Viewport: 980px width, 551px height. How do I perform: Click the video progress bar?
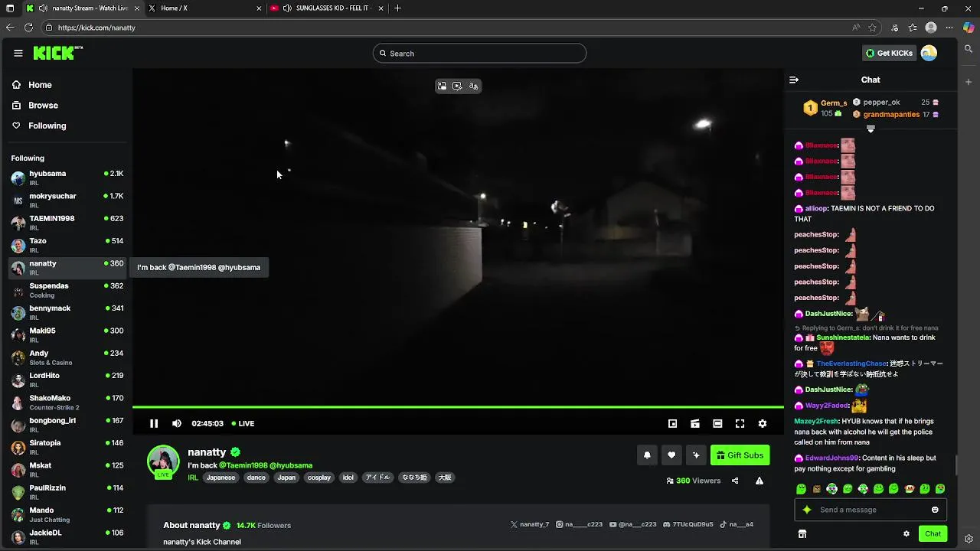point(458,407)
